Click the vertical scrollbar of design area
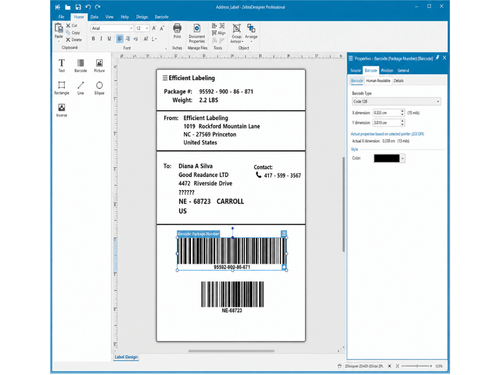This screenshot has width=500, height=375. [x=343, y=204]
